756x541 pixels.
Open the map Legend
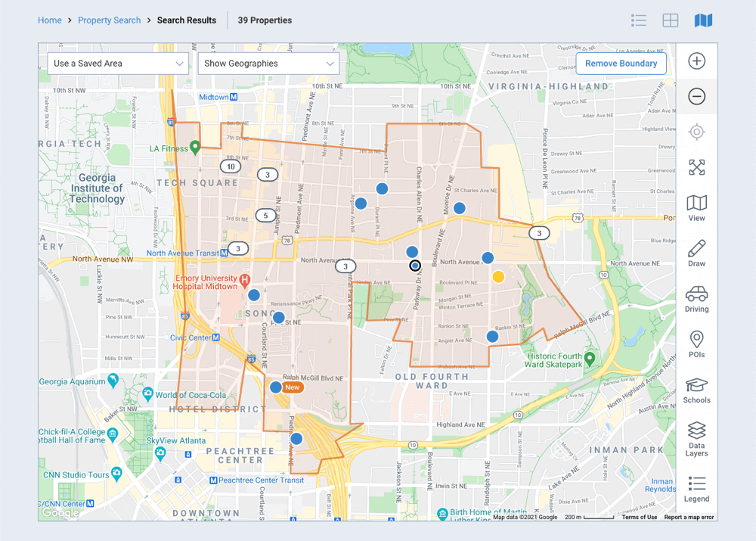pyautogui.click(x=696, y=483)
